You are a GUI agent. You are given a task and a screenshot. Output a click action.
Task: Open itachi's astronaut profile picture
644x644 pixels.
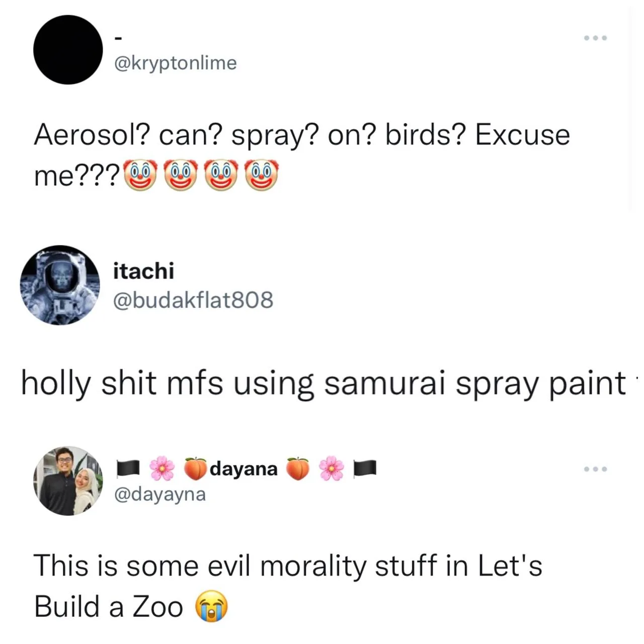coord(60,285)
